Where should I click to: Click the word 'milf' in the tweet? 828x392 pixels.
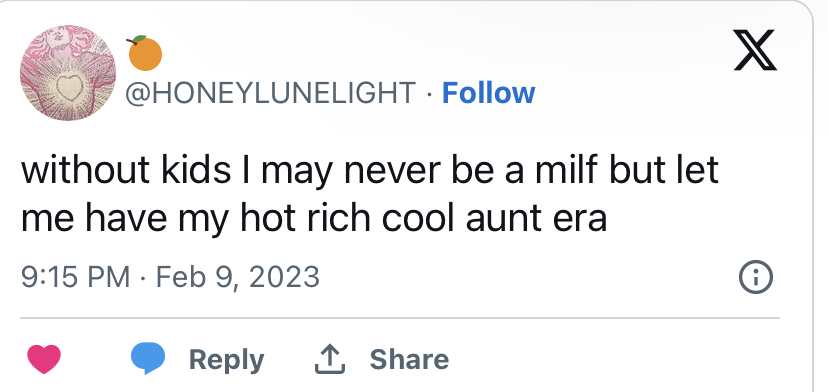coord(566,170)
